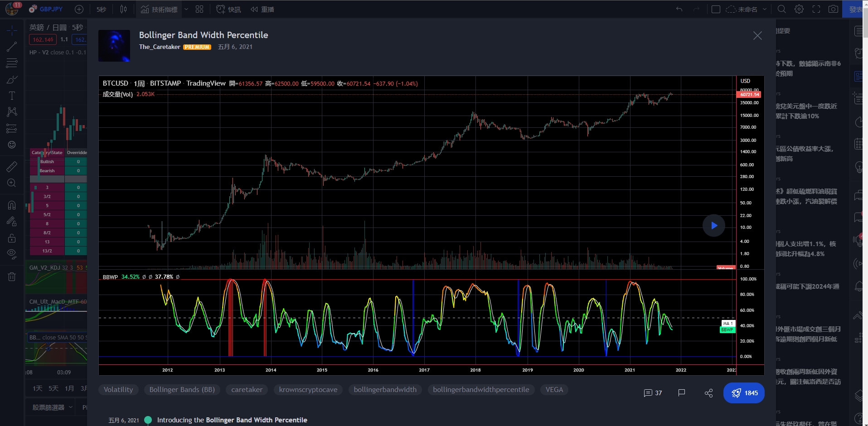Expand the 股票篩選器 dropdown arrow
The image size is (868, 426).
pos(71,407)
